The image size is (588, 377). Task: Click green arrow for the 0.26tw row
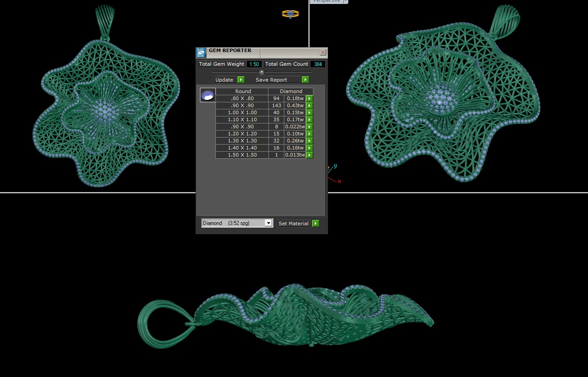(x=309, y=141)
